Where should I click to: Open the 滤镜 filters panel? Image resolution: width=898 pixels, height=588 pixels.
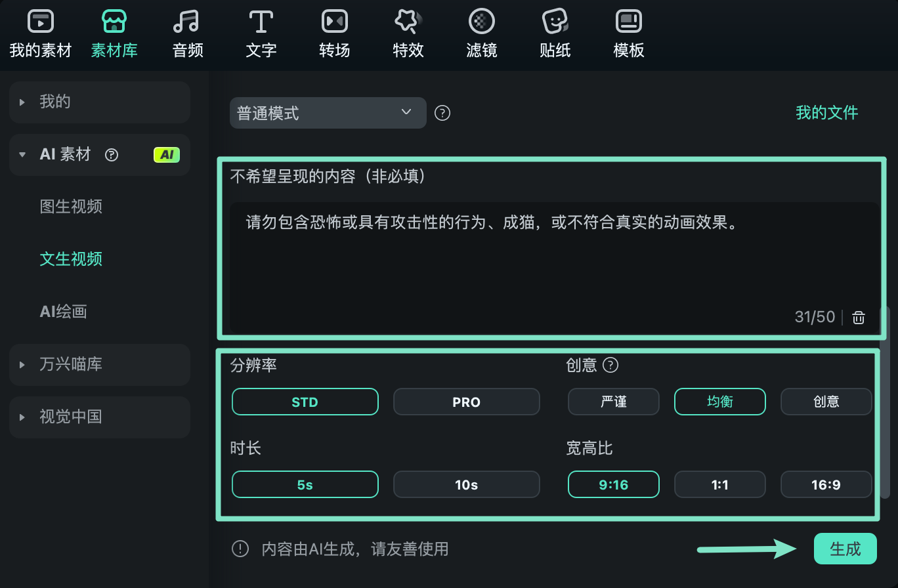[481, 33]
